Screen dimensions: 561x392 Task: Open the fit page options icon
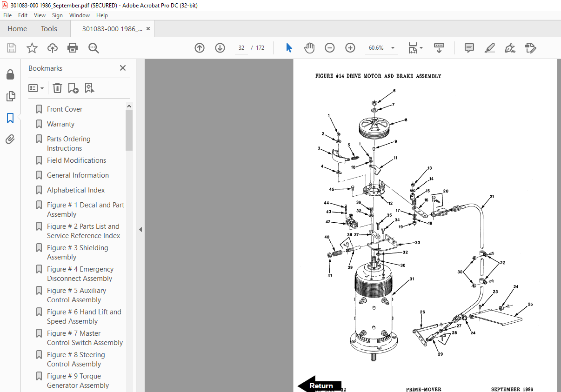click(x=415, y=48)
